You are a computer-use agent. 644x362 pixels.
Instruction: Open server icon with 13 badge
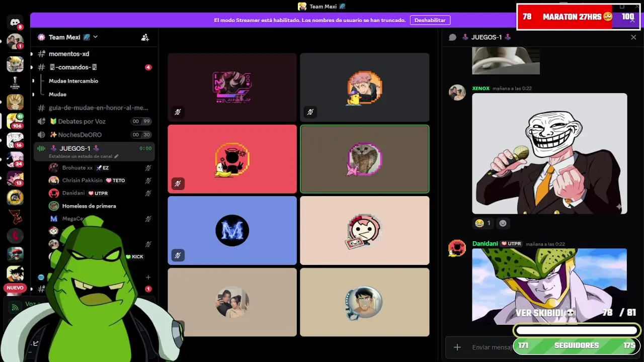coord(15,178)
